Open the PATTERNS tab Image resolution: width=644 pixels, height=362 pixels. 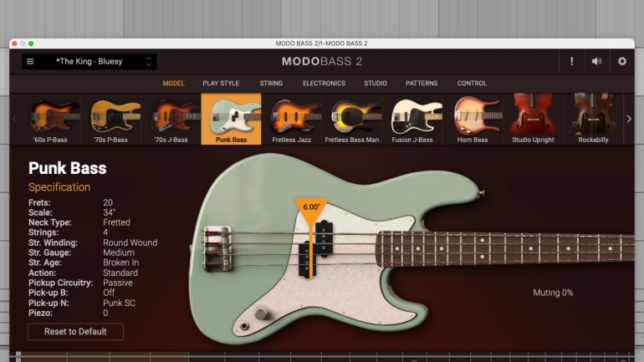pyautogui.click(x=422, y=84)
